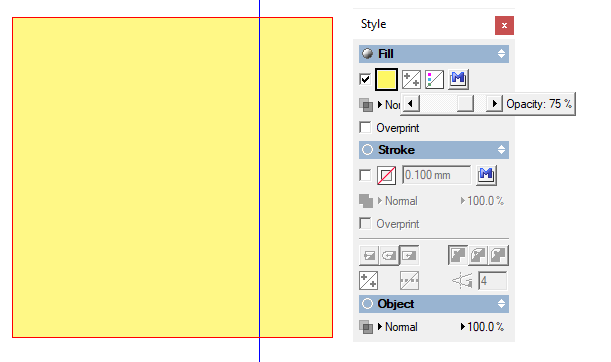The height and width of the screenshot is (362, 611).
Task: Select the Stroke section radio circle
Action: point(367,150)
